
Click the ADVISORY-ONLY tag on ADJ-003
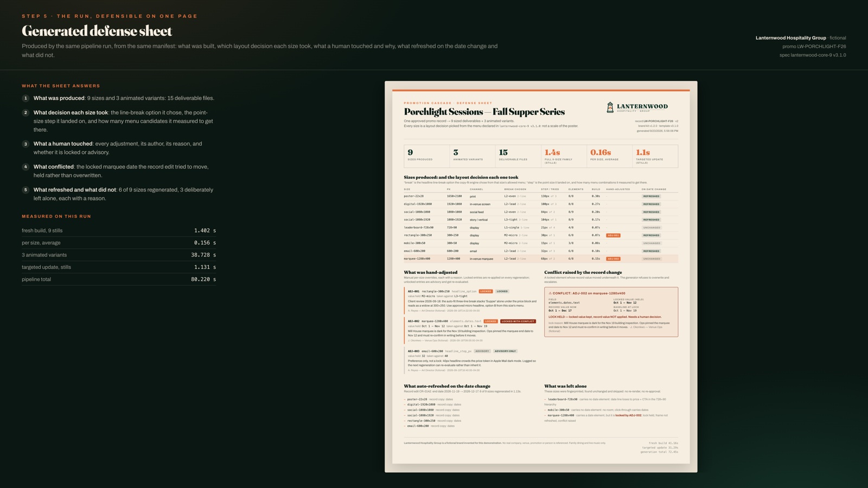(x=505, y=351)
